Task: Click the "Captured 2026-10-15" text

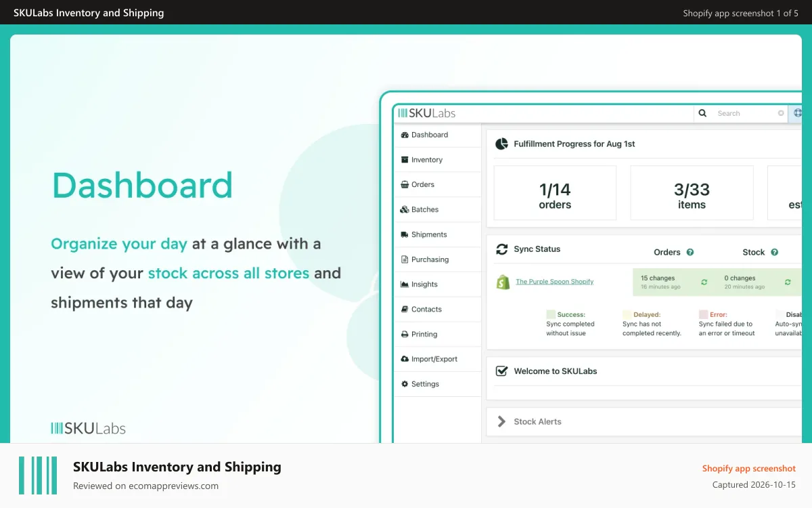Action: coord(754,485)
